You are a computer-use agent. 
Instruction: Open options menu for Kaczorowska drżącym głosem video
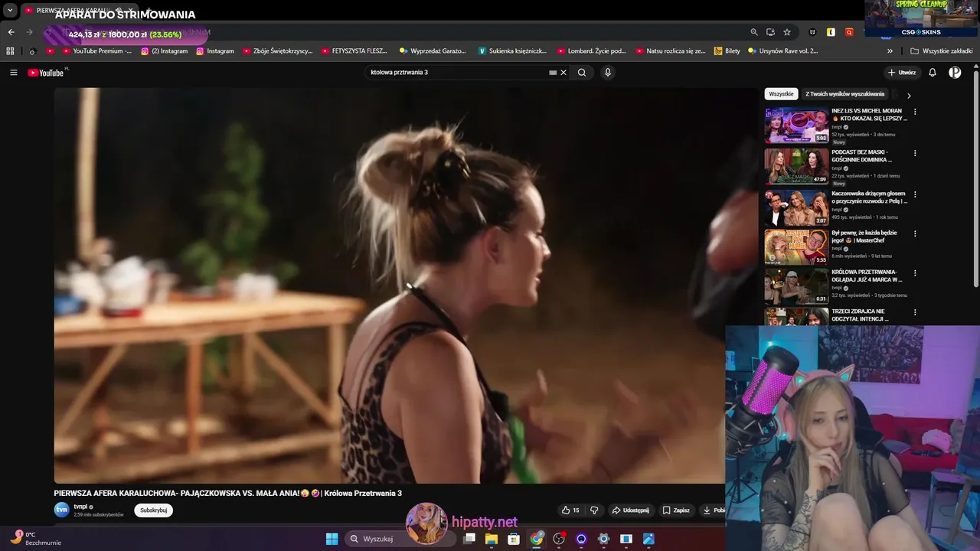(915, 194)
